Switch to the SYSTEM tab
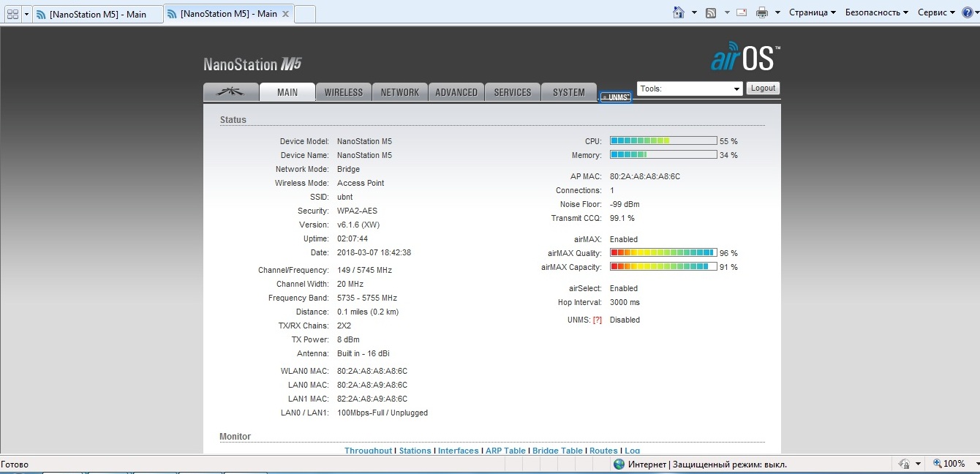The height and width of the screenshot is (474, 980). tap(569, 92)
